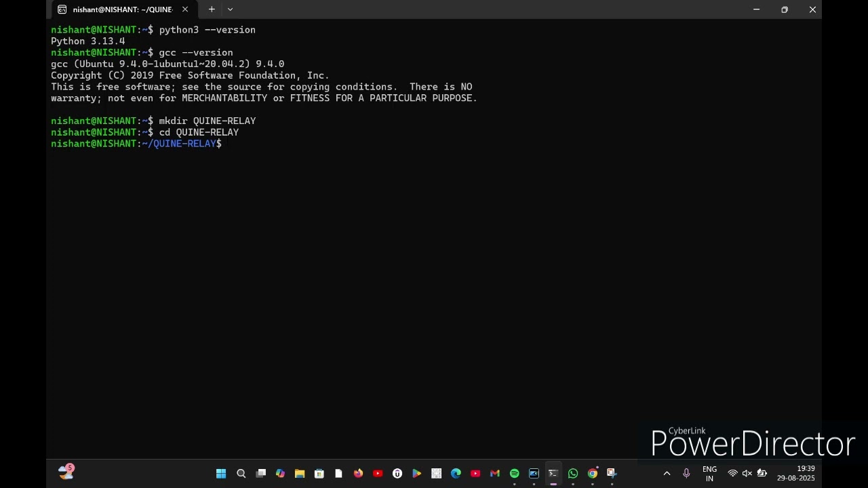Launch Google Chrome from the taskbar

pyautogui.click(x=593, y=473)
